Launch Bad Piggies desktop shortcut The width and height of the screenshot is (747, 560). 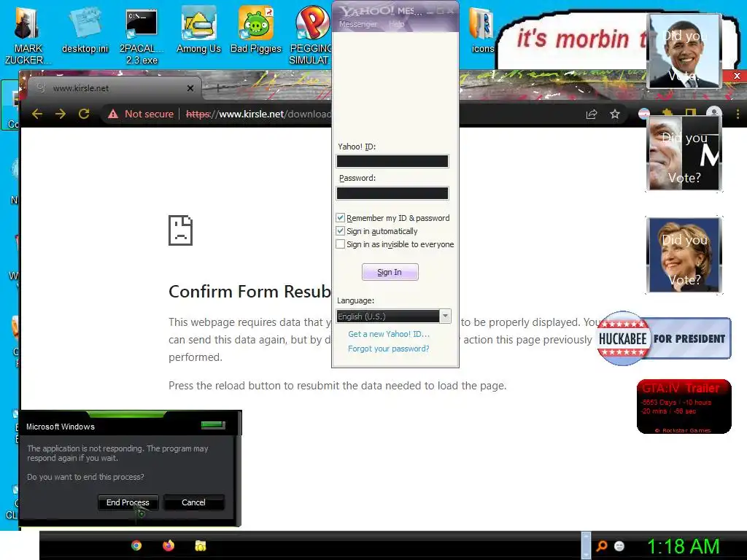tap(256, 31)
